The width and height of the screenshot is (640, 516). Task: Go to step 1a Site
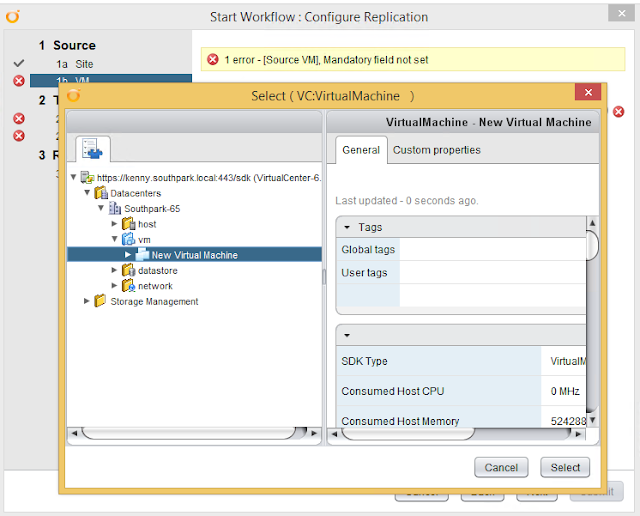(x=75, y=64)
